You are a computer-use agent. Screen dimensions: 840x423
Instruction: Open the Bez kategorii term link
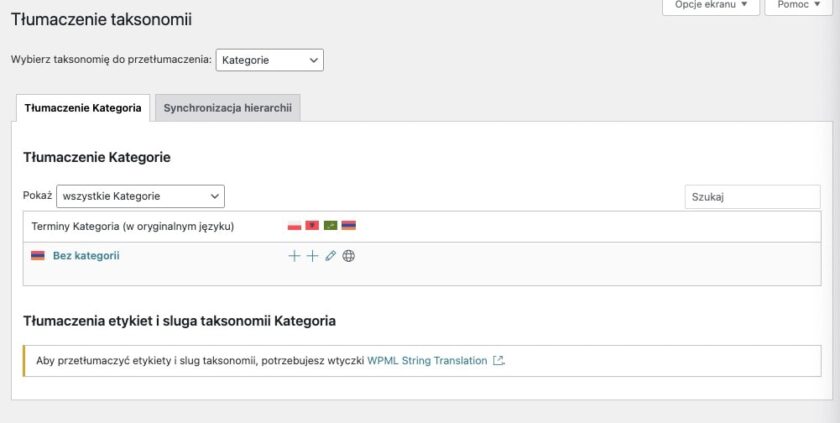click(x=86, y=256)
